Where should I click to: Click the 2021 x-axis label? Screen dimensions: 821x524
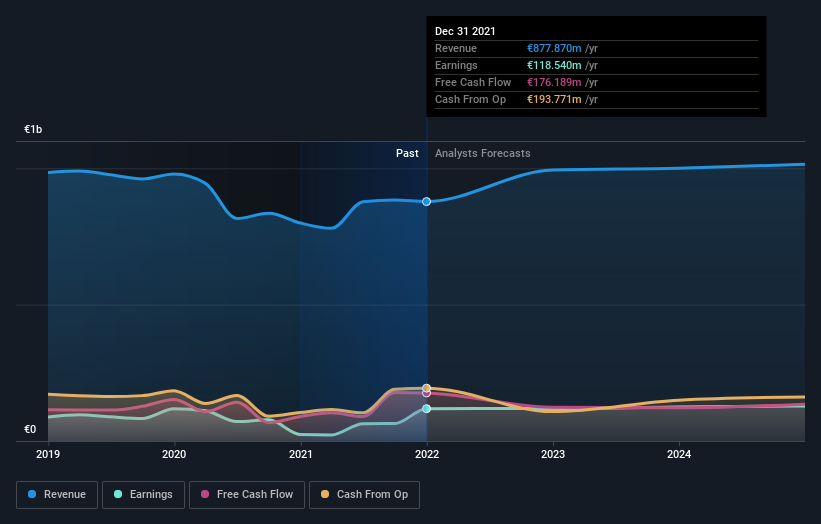[301, 454]
